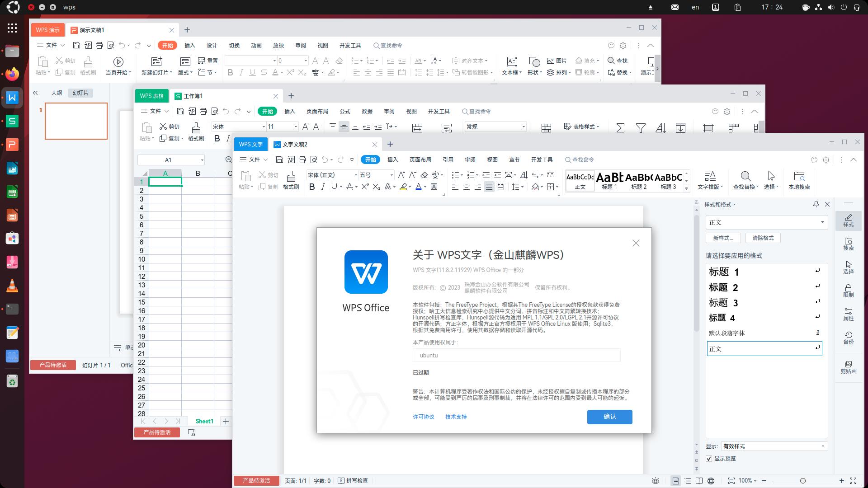868x488 pixels.
Task: Select Sheet1 tab in Spreadsheet
Action: point(204,421)
